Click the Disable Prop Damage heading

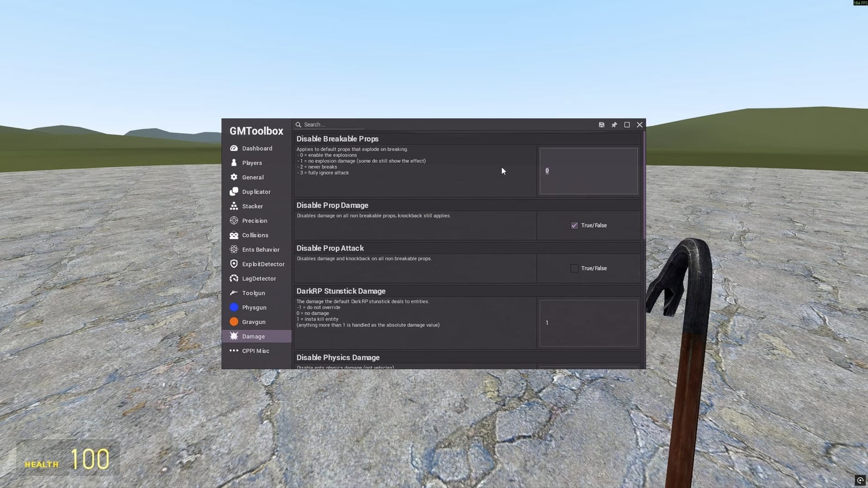332,205
